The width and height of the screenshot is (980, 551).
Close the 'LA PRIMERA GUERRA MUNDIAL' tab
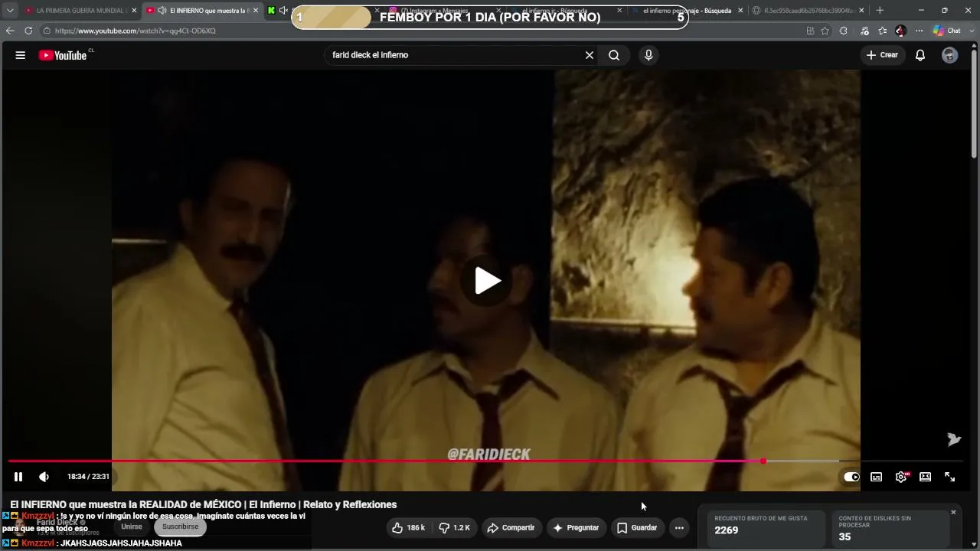pyautogui.click(x=134, y=11)
